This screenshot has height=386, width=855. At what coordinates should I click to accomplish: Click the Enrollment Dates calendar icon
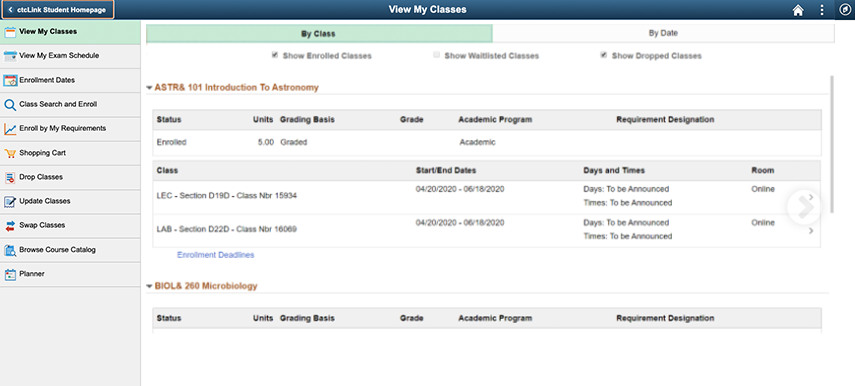[x=10, y=80]
